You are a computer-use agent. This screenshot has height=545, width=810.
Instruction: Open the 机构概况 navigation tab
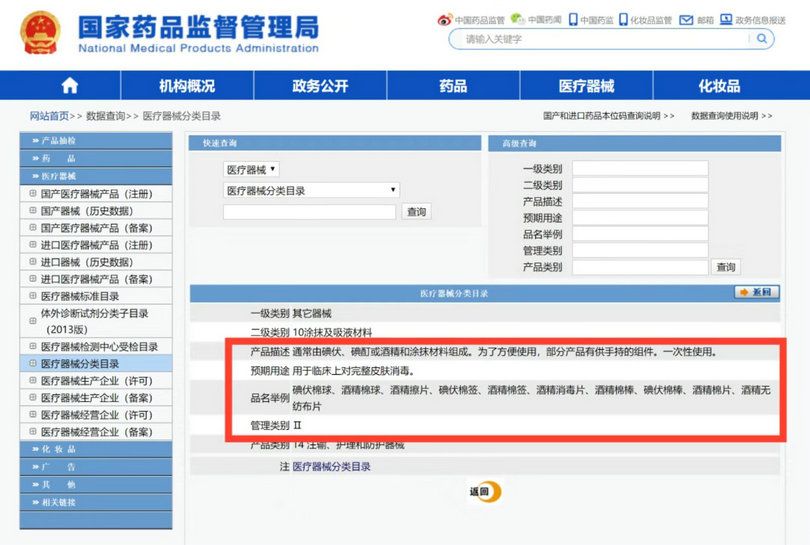coord(187,86)
